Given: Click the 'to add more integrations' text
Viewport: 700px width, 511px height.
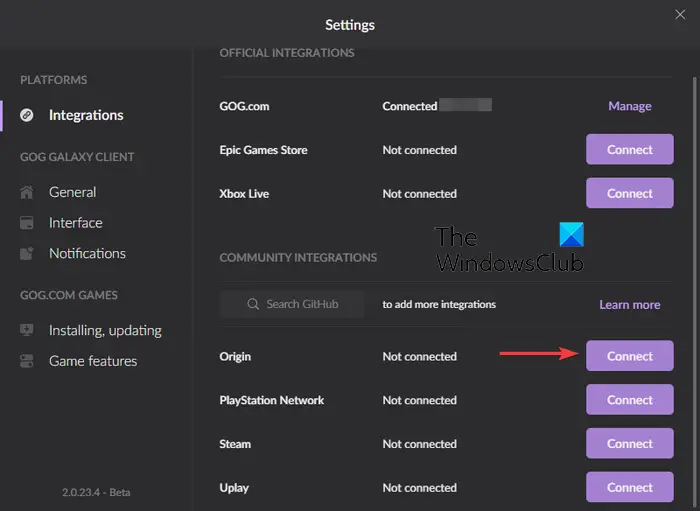Looking at the screenshot, I should (x=439, y=304).
